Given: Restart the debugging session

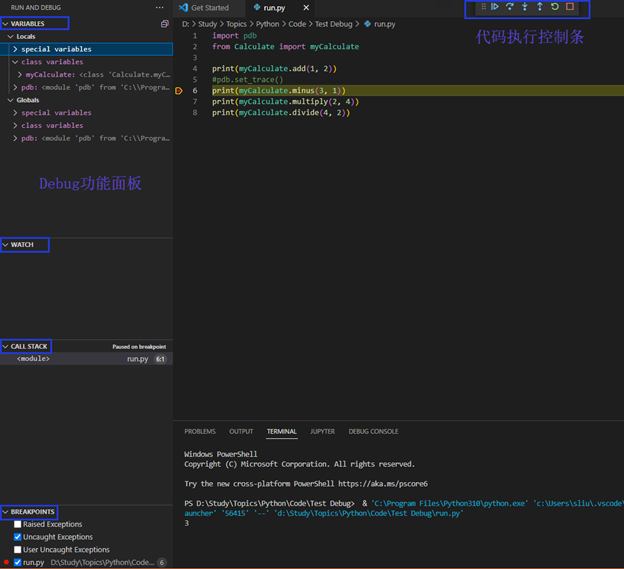Looking at the screenshot, I should point(555,7).
